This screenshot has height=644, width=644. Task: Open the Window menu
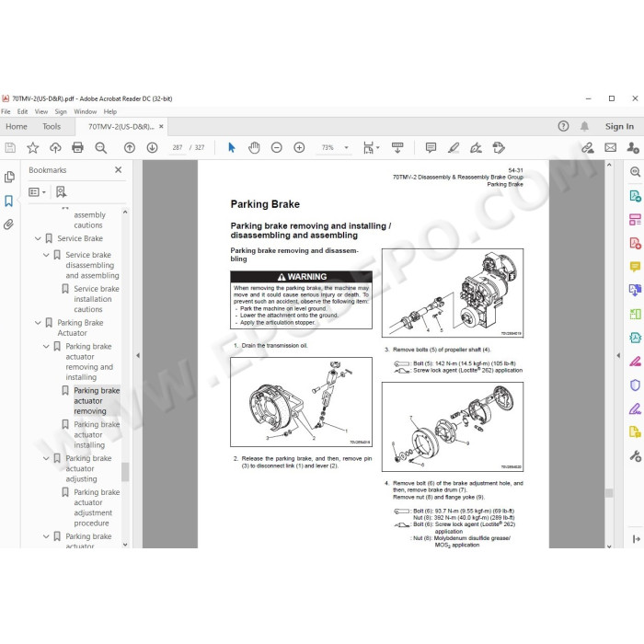point(85,111)
